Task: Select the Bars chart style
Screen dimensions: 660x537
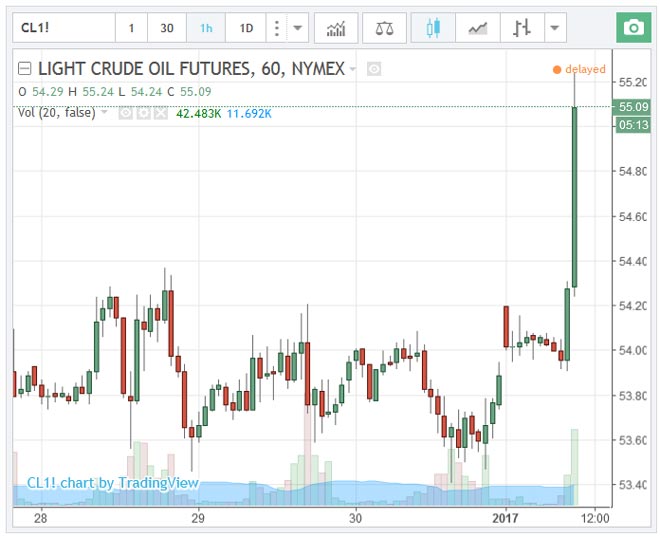Action: (521, 28)
